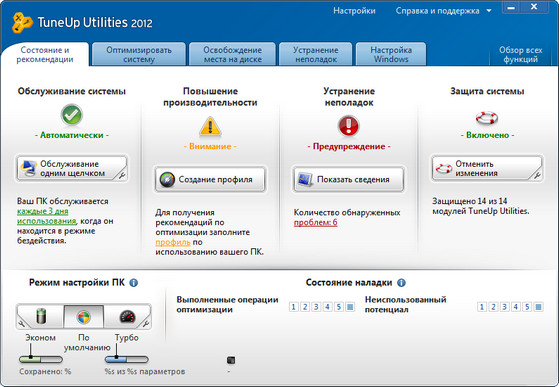Show info for Состояние наладки
The width and height of the screenshot is (559, 387).
(x=401, y=283)
